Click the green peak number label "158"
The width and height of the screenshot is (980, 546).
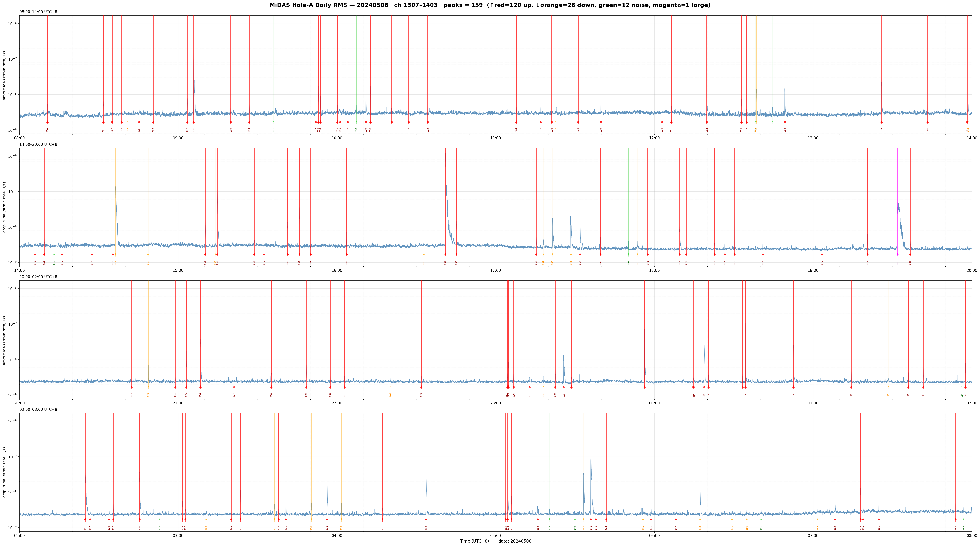[x=964, y=528]
